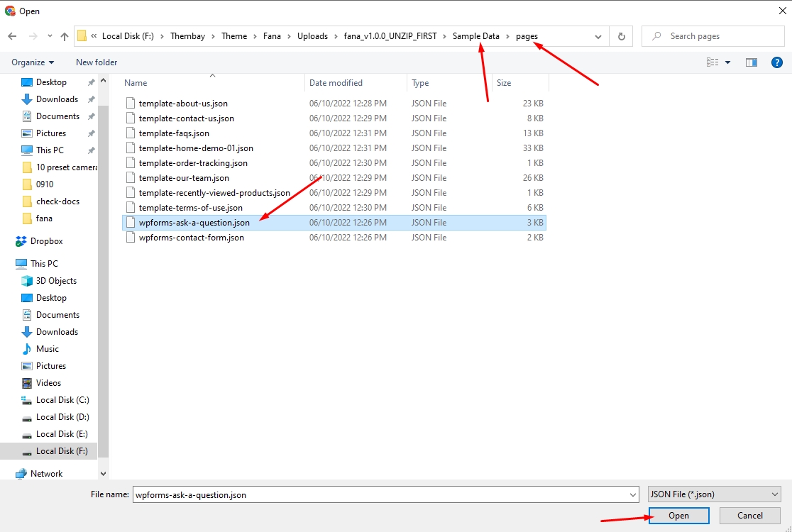Open the file name suggestions dropdown
792x532 pixels.
[633, 494]
